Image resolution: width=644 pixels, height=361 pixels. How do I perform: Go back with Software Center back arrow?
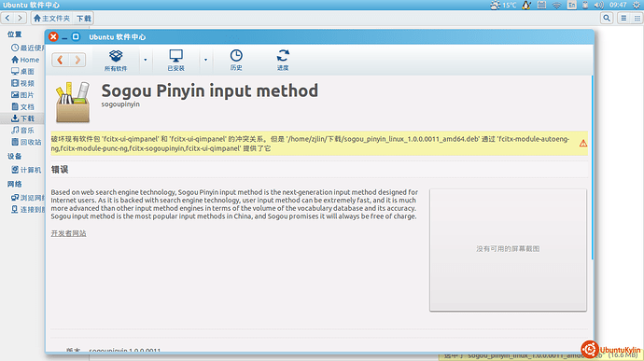60,60
